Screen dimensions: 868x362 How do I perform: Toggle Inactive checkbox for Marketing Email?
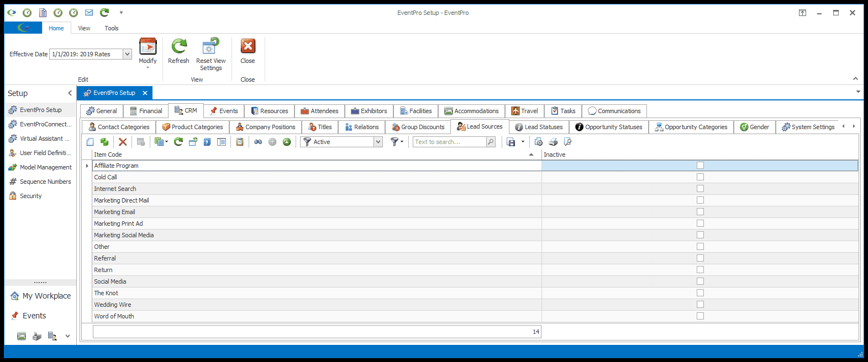pyautogui.click(x=700, y=212)
